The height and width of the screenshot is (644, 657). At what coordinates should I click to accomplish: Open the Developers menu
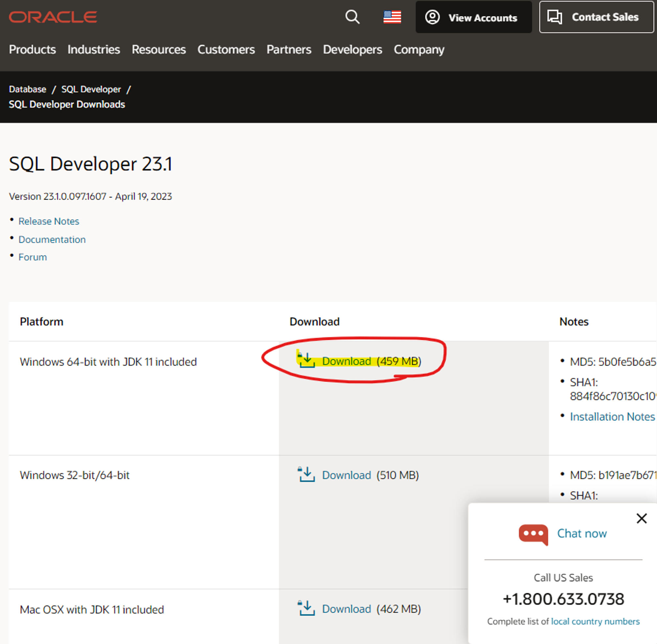coord(352,50)
